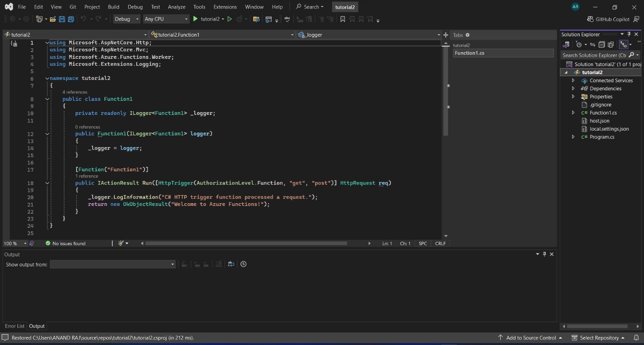Image resolution: width=644 pixels, height=345 pixels.
Task: Click Start Without Debugging outline play icon
Action: [229, 19]
